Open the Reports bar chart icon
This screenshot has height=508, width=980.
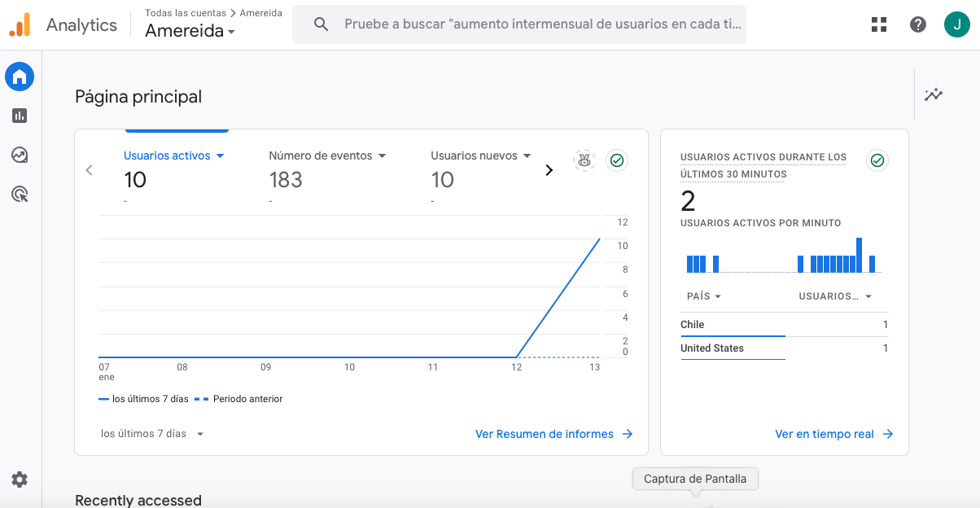coord(20,116)
